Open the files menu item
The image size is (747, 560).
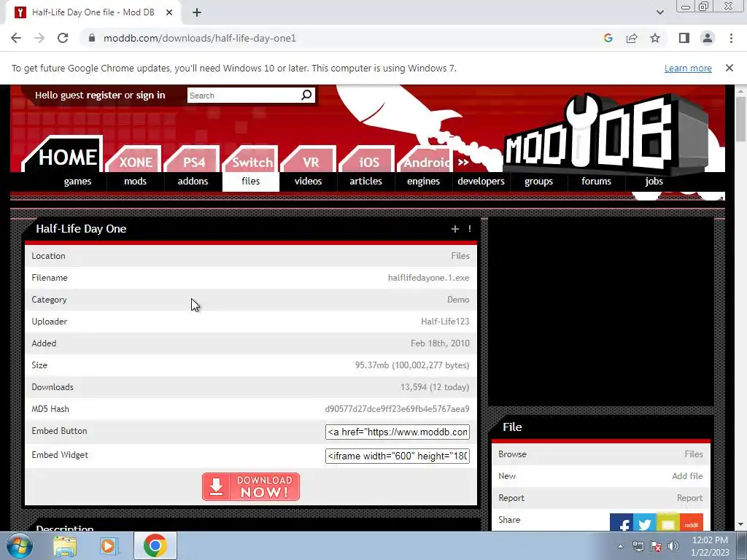251,181
